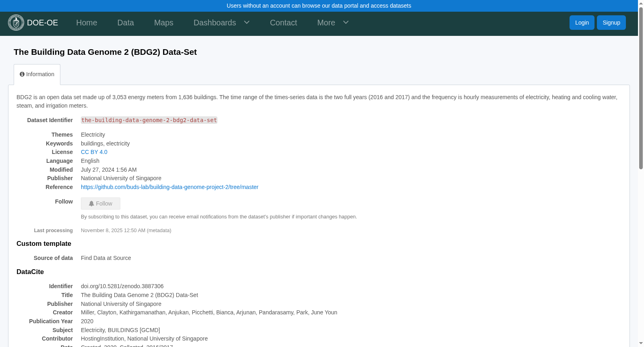Click the DOI identifier doi.org/10.5281/zenodo.3887306
644x347 pixels.
tap(122, 286)
